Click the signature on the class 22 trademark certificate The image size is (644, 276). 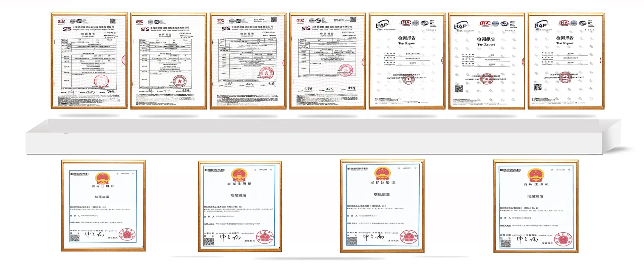coord(230,237)
